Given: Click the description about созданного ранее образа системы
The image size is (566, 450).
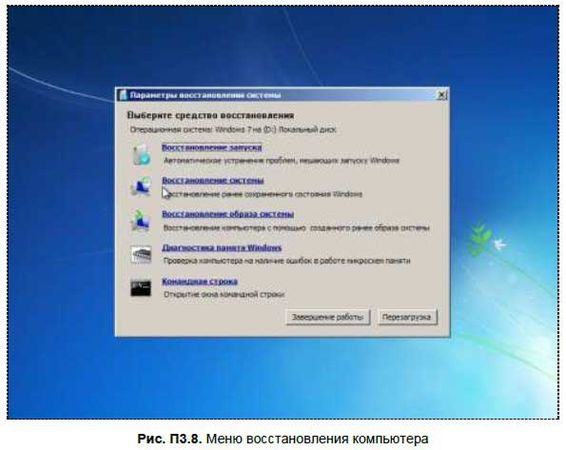Looking at the screenshot, I should pyautogui.click(x=296, y=228).
